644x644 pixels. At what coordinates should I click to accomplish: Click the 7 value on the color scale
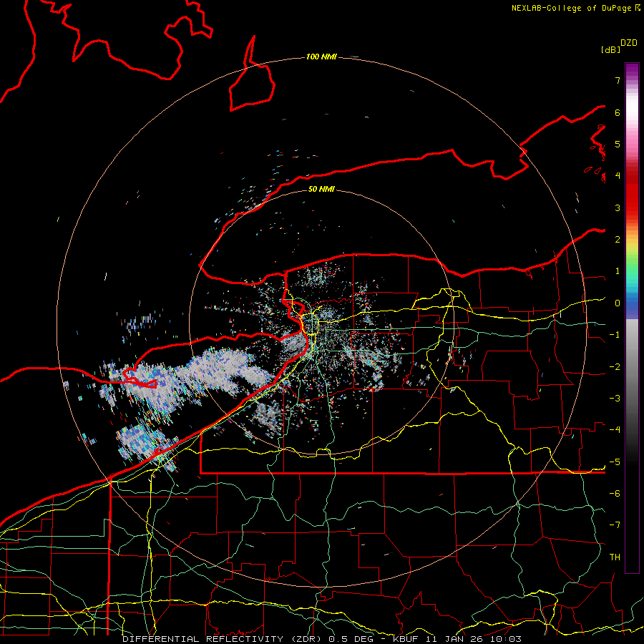[x=618, y=80]
